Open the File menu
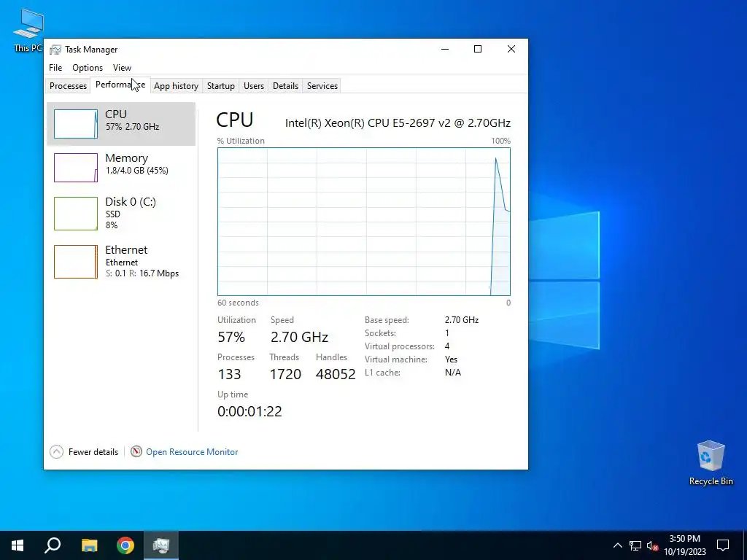 pyautogui.click(x=55, y=68)
